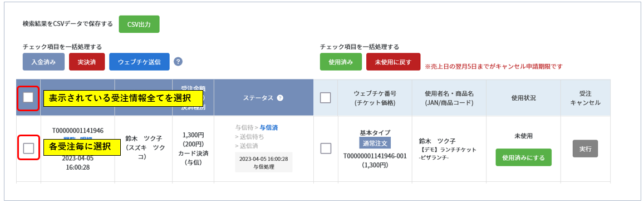Click the 使用済みにする button in the row
Screen dimensions: 644x203
pyautogui.click(x=523, y=157)
